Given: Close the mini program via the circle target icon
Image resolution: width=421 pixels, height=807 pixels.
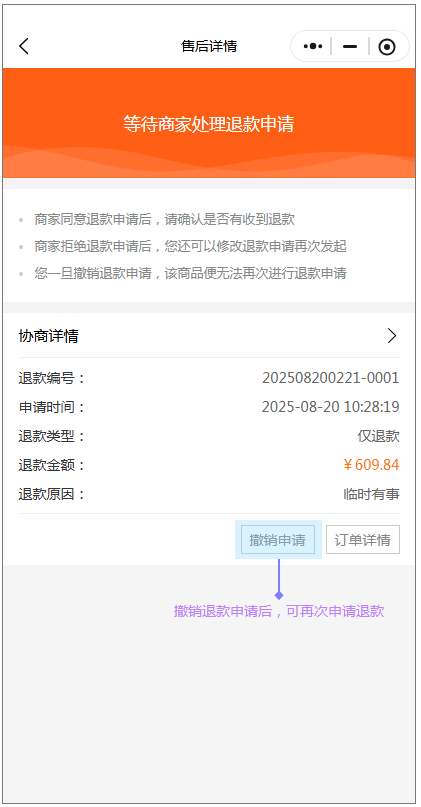Looking at the screenshot, I should click(387, 47).
